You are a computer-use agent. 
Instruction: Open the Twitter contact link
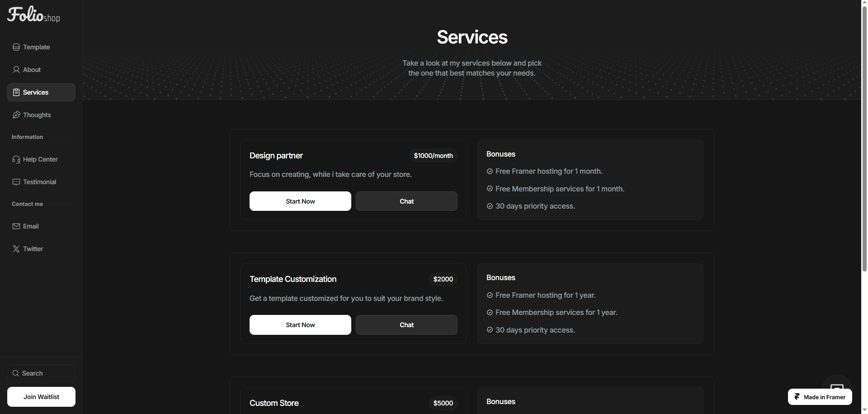[x=41, y=249]
